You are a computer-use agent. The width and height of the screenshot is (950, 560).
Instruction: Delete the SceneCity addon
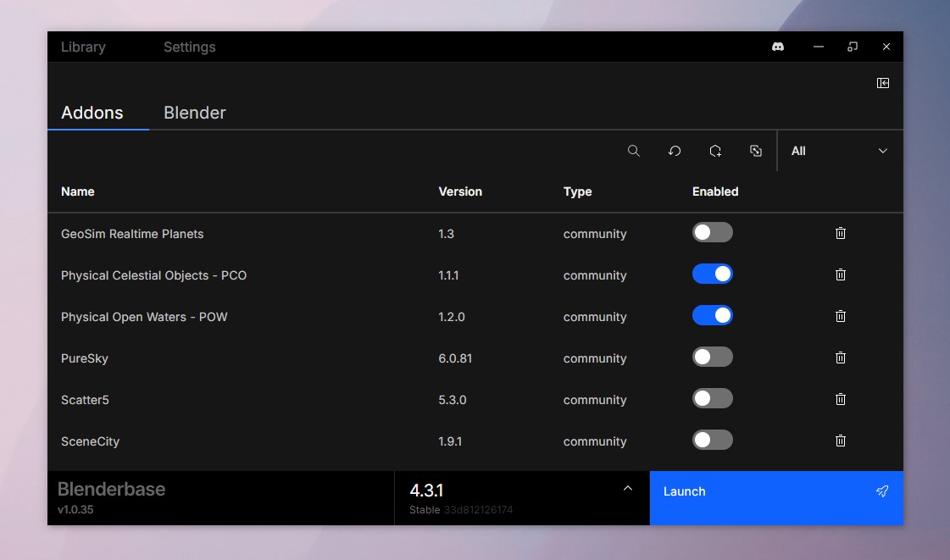click(841, 441)
